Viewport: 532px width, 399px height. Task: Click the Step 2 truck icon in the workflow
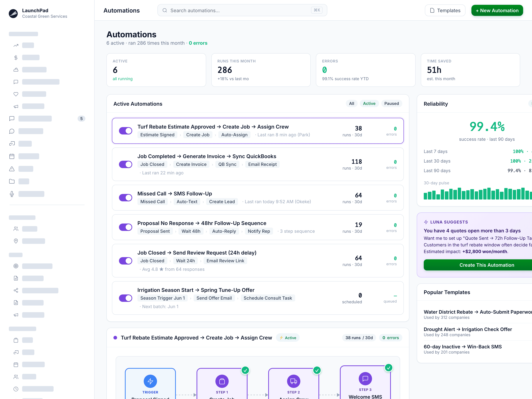pyautogui.click(x=294, y=381)
